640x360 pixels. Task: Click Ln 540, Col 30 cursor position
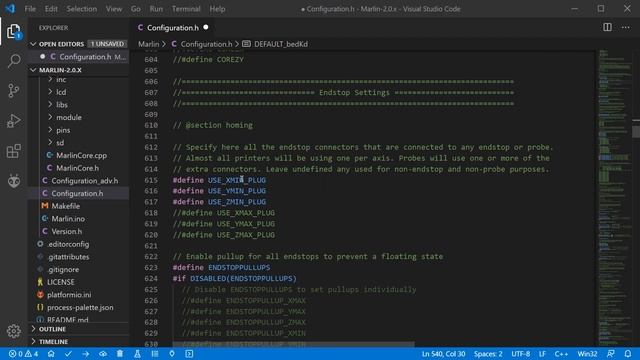[x=443, y=354]
